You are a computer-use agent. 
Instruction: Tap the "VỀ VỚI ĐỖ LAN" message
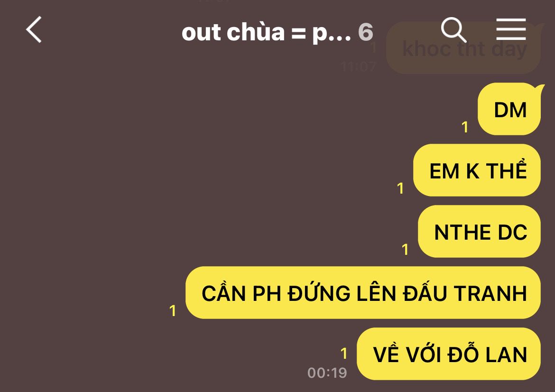[449, 354]
